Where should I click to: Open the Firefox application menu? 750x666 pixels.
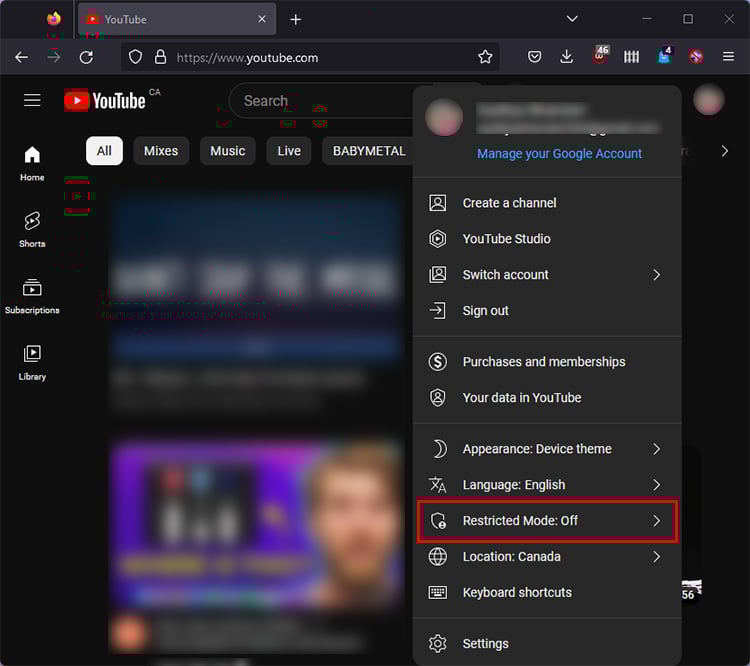tap(728, 57)
